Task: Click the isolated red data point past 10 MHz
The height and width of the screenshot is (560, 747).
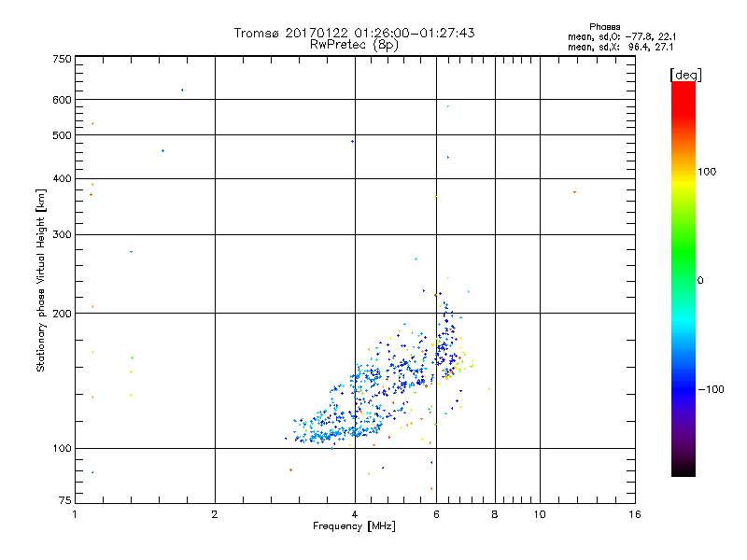Action: (x=574, y=192)
